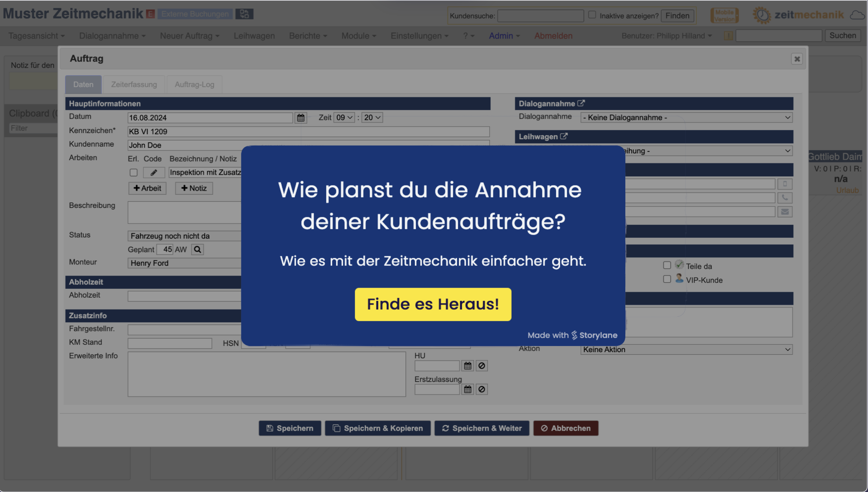This screenshot has height=492, width=868.
Task: Select the Daten tab
Action: point(83,84)
